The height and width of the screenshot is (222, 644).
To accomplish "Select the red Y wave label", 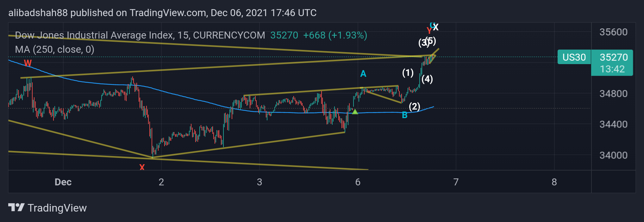I will pyautogui.click(x=429, y=31).
